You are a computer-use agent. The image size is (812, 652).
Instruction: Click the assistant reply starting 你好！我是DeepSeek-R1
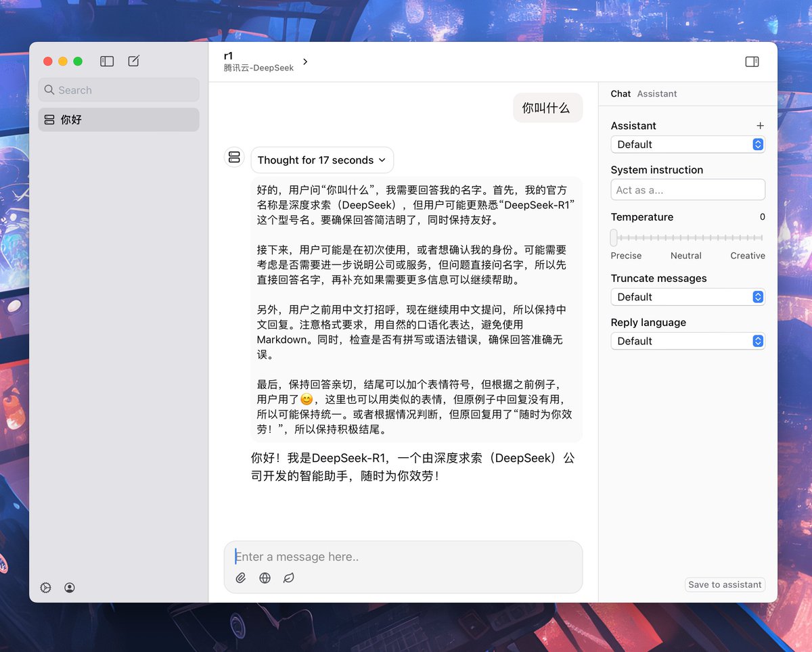pos(413,467)
